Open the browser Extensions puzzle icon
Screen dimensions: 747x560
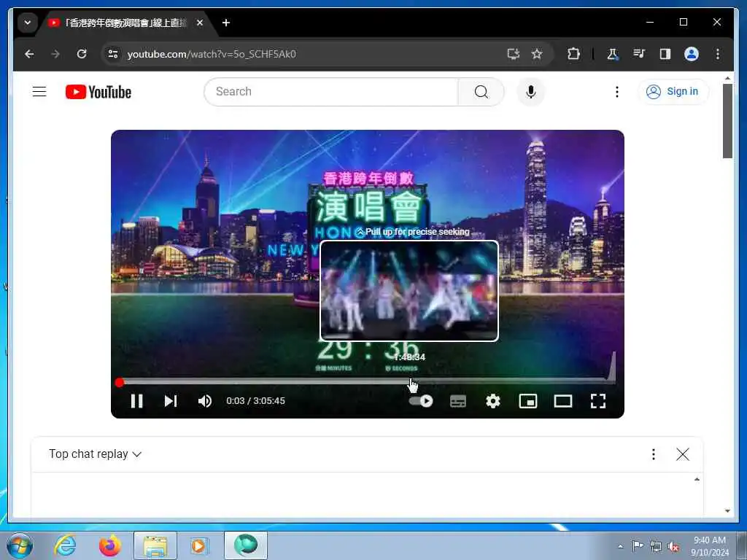tap(573, 54)
